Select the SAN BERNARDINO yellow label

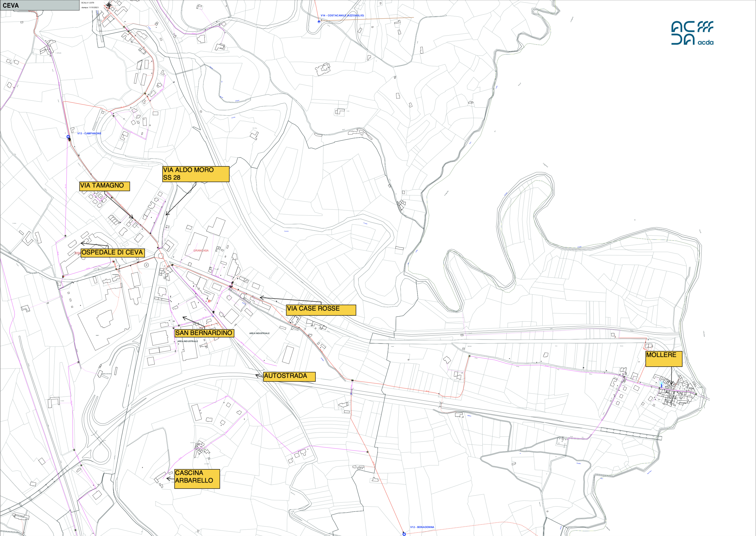pos(204,333)
